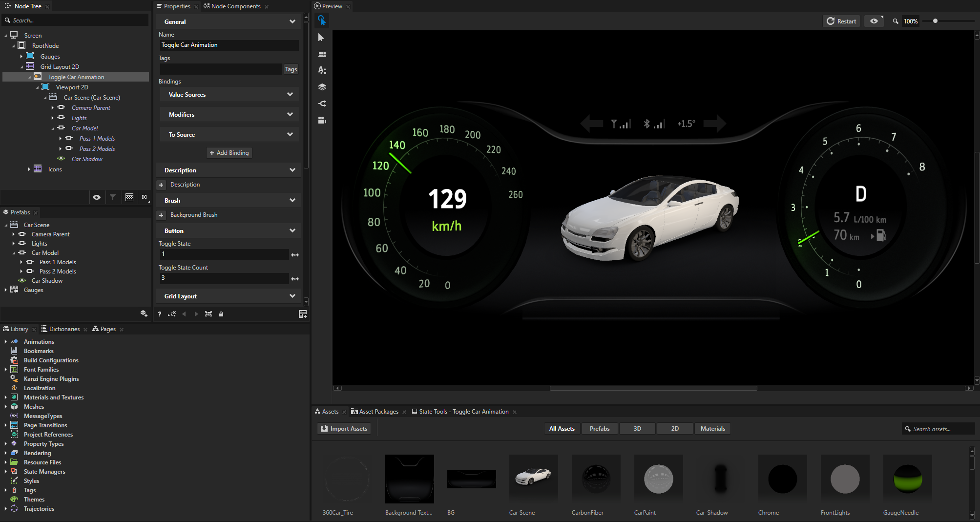This screenshot has width=980, height=522.
Task: Click the Preview zoom slider handle
Action: [x=935, y=21]
